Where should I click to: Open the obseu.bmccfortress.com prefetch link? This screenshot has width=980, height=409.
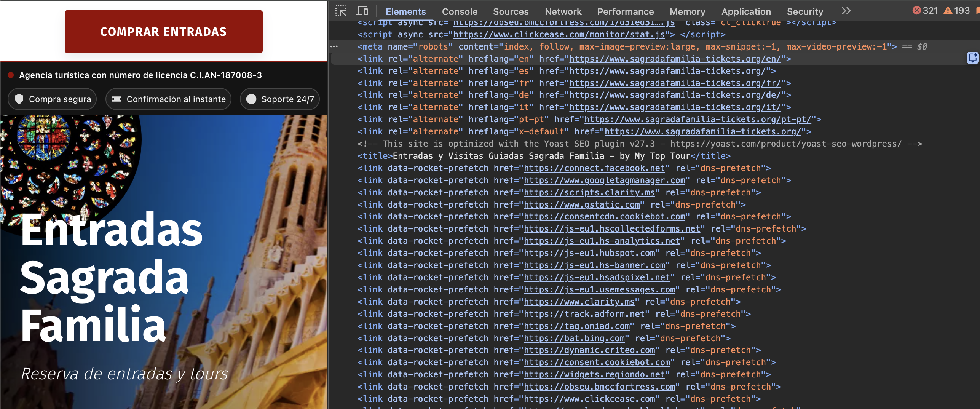599,387
